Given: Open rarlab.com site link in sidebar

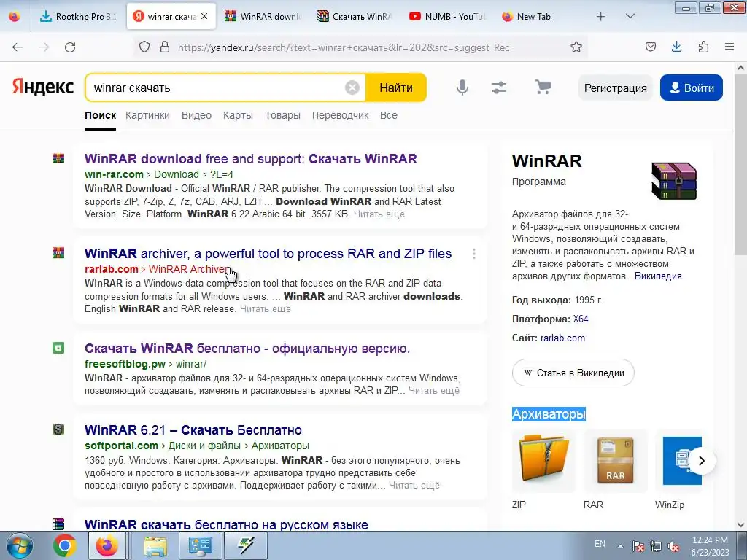Looking at the screenshot, I should coord(562,338).
